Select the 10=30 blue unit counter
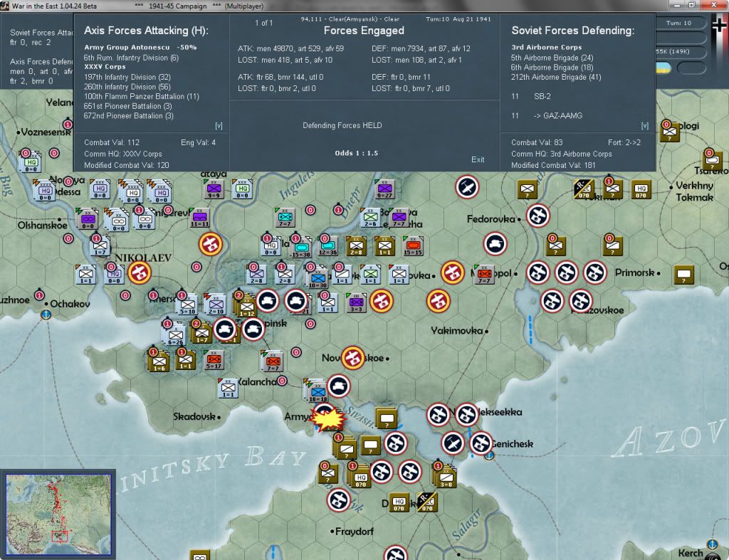The width and height of the screenshot is (729, 560). tap(318, 278)
